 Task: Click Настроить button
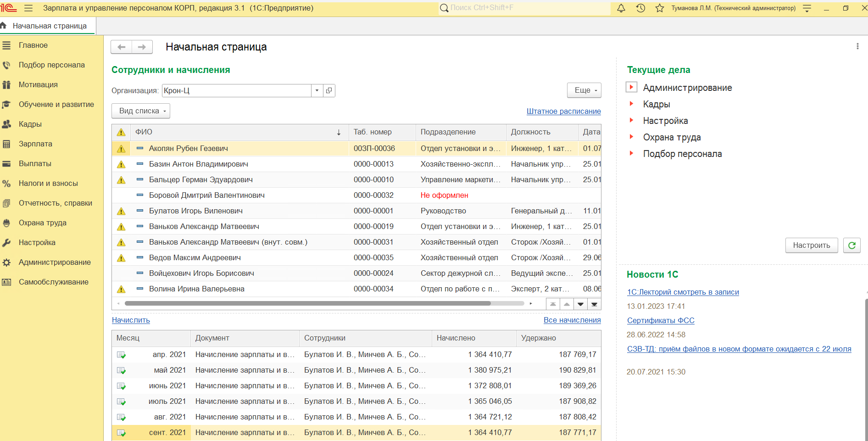(x=812, y=246)
